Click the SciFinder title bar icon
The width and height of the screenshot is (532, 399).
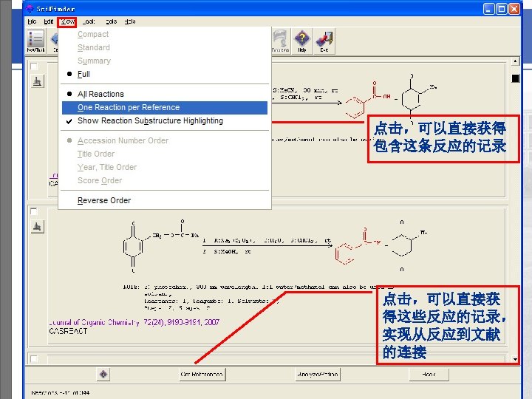(x=30, y=8)
